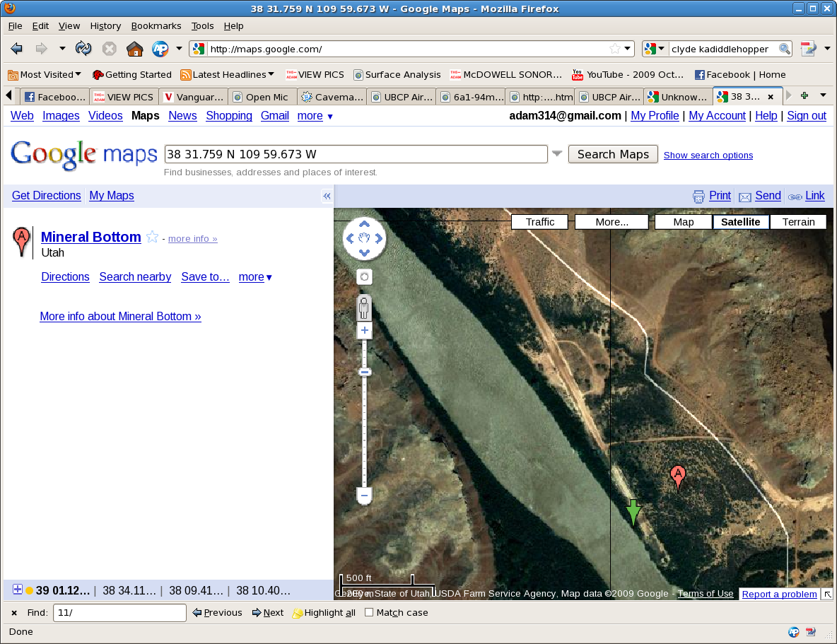Viewport: 837px width, 644px height.
Task: Click the zoom in plus button on map
Action: tap(365, 330)
